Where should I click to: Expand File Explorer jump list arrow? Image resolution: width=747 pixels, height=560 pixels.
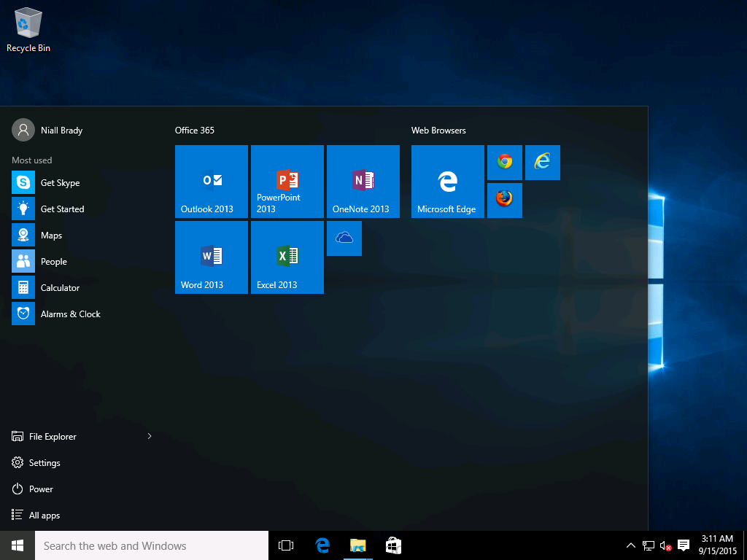(x=150, y=436)
